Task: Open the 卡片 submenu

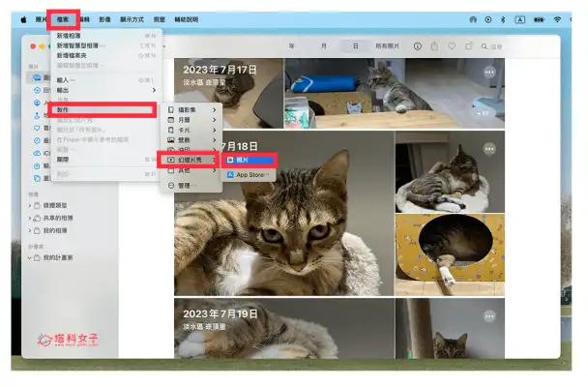Action: click(191, 130)
